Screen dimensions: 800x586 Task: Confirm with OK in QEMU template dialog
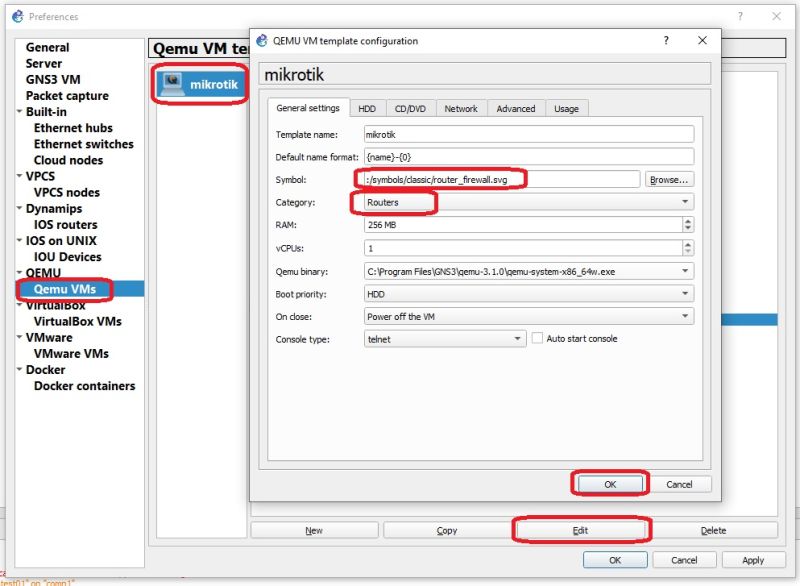(610, 484)
